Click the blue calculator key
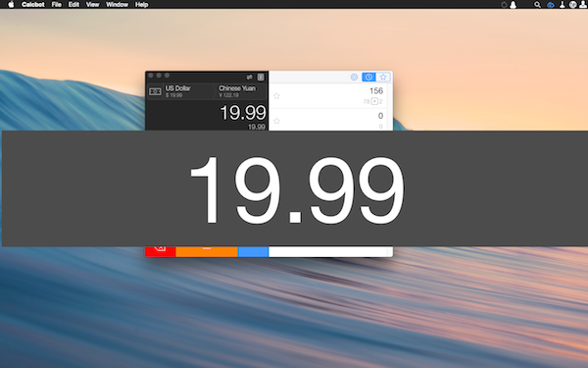The height and width of the screenshot is (368, 588). [253, 251]
